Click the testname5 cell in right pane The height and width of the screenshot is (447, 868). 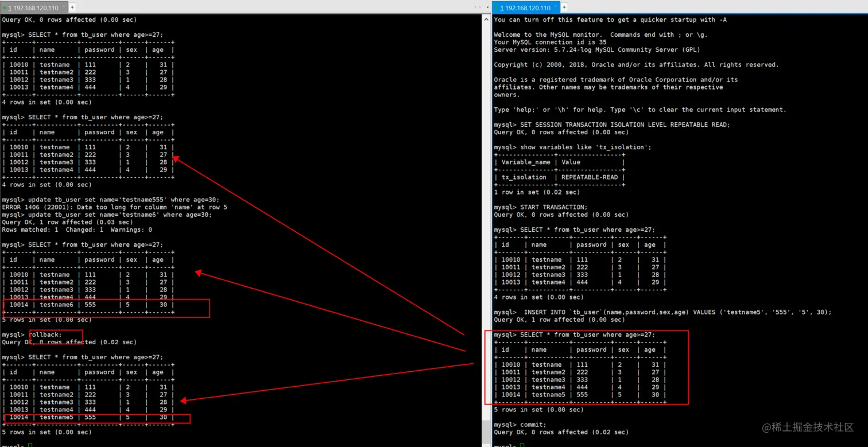click(x=548, y=395)
